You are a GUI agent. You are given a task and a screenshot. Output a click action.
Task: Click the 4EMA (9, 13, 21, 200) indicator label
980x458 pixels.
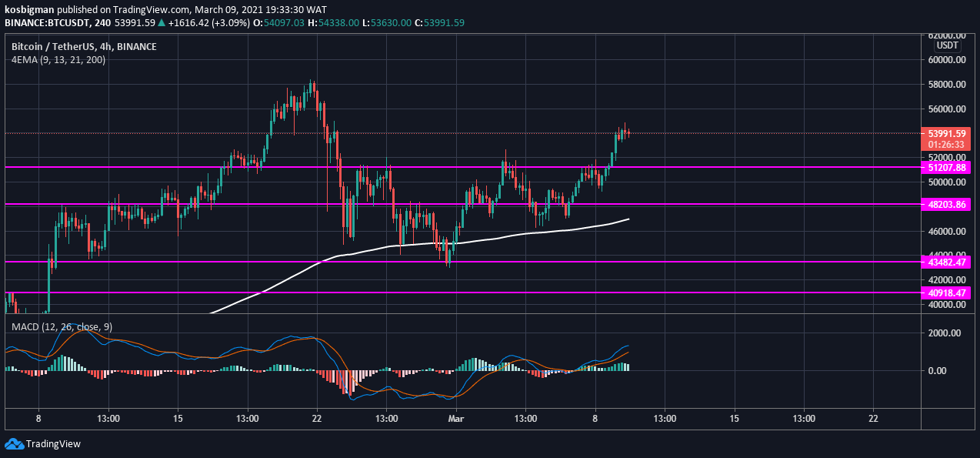tap(58, 59)
